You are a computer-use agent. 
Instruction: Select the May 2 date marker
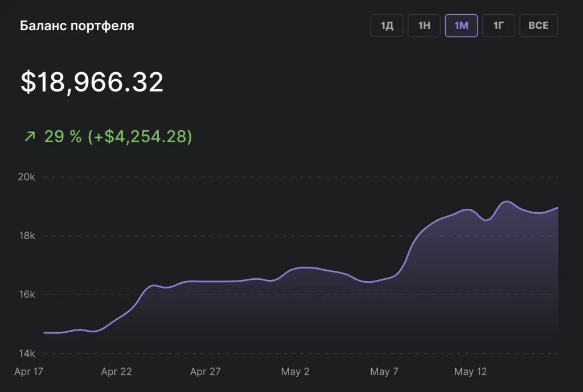(295, 372)
